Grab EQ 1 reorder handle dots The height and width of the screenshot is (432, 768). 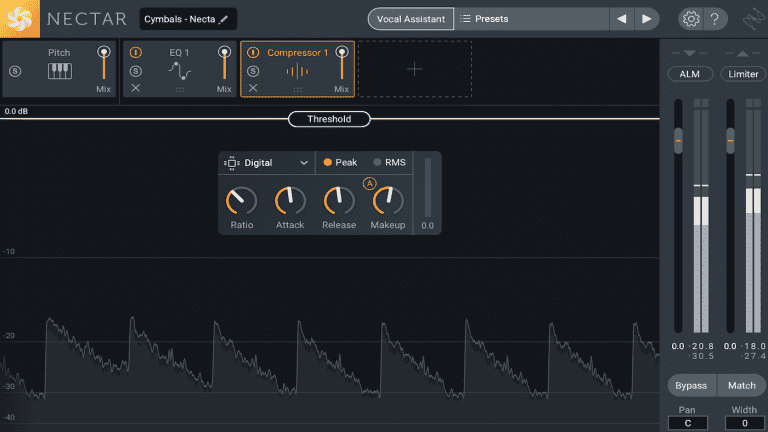point(180,90)
